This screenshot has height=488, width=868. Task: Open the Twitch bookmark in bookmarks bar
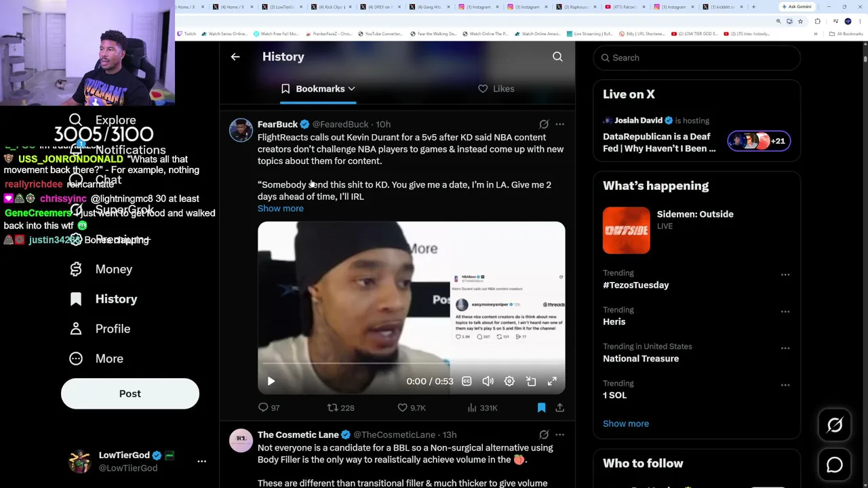(186, 34)
